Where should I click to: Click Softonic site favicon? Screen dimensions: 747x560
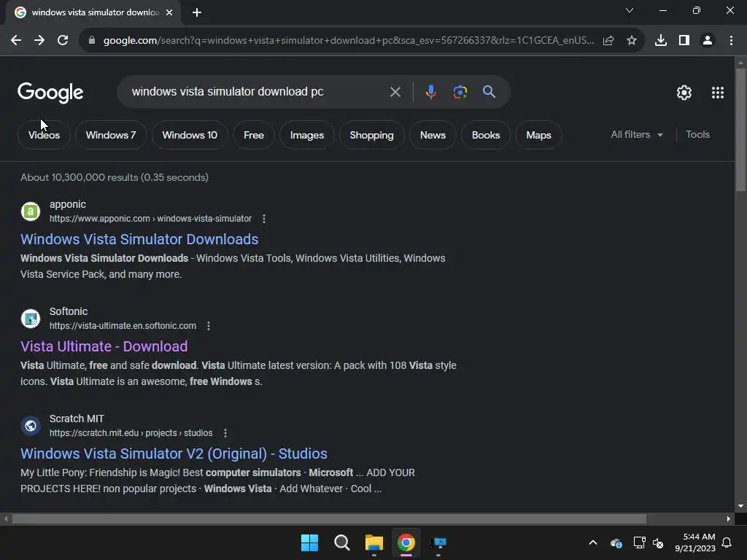(x=31, y=319)
